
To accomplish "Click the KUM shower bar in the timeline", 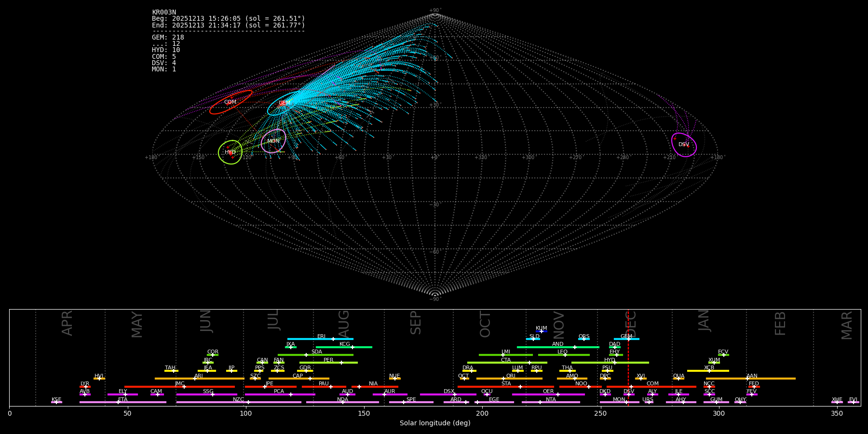I will [542, 331].
